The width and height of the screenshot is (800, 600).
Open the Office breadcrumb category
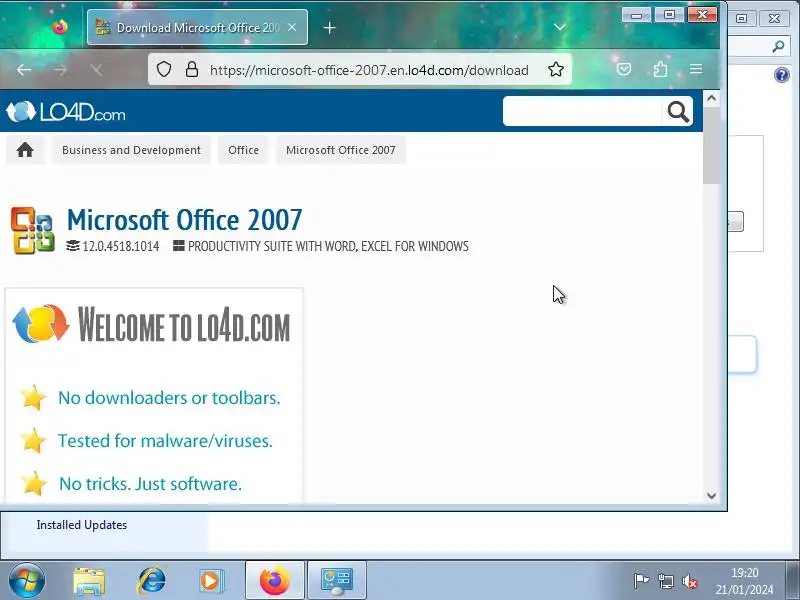pyautogui.click(x=243, y=150)
